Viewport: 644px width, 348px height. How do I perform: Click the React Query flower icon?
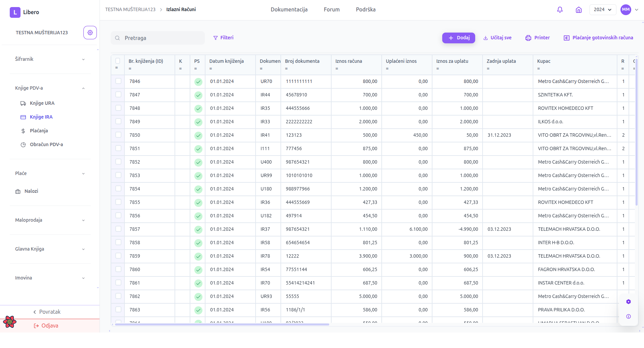[x=10, y=322]
